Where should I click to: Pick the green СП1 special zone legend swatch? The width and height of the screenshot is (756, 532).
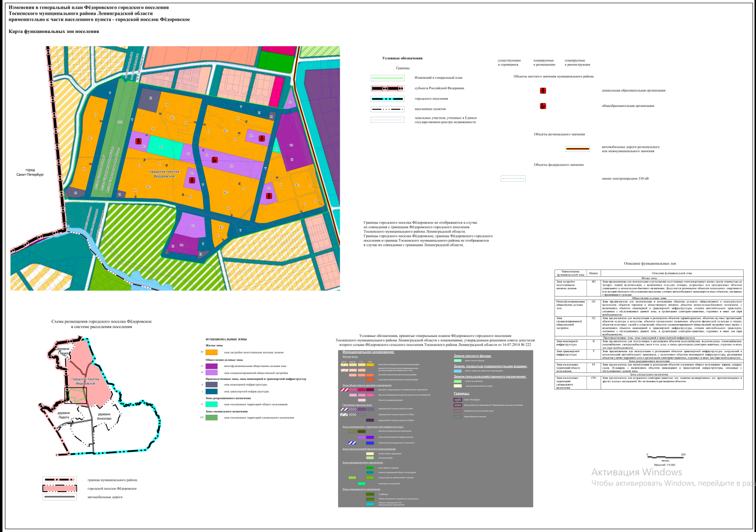coord(211,418)
